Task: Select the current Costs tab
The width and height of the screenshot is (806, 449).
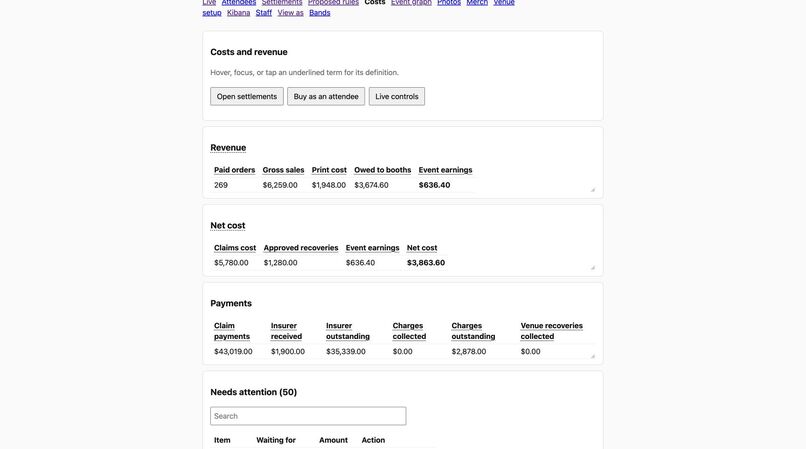Action: pyautogui.click(x=375, y=3)
